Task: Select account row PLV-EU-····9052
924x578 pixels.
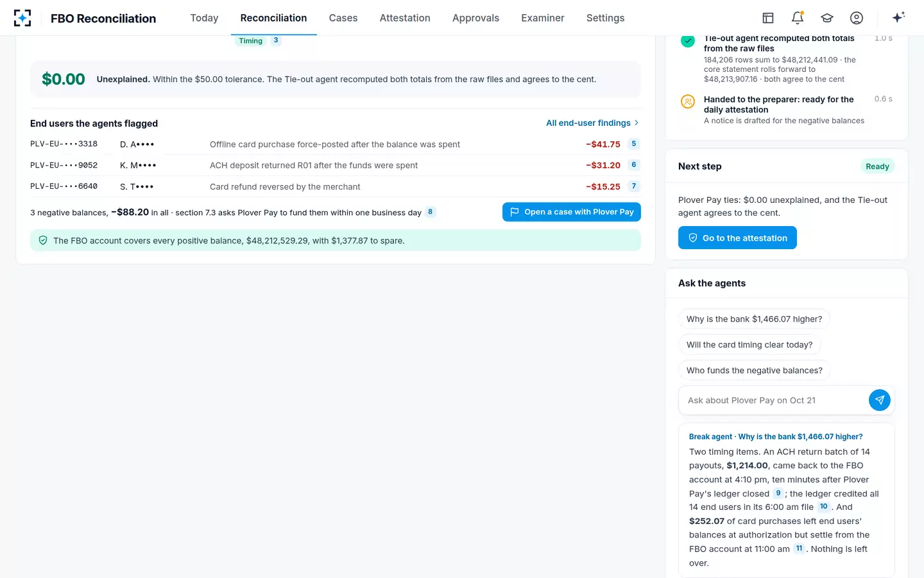Action: click(x=336, y=165)
